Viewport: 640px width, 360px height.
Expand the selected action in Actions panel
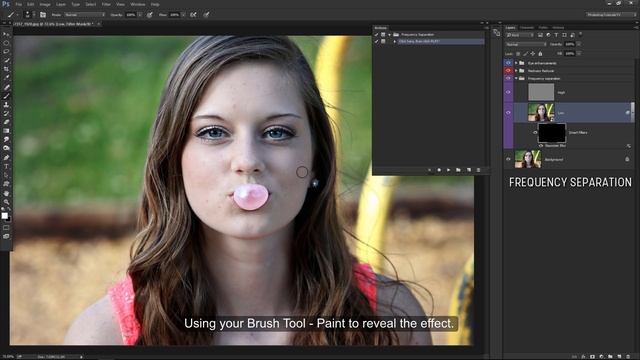point(394,42)
